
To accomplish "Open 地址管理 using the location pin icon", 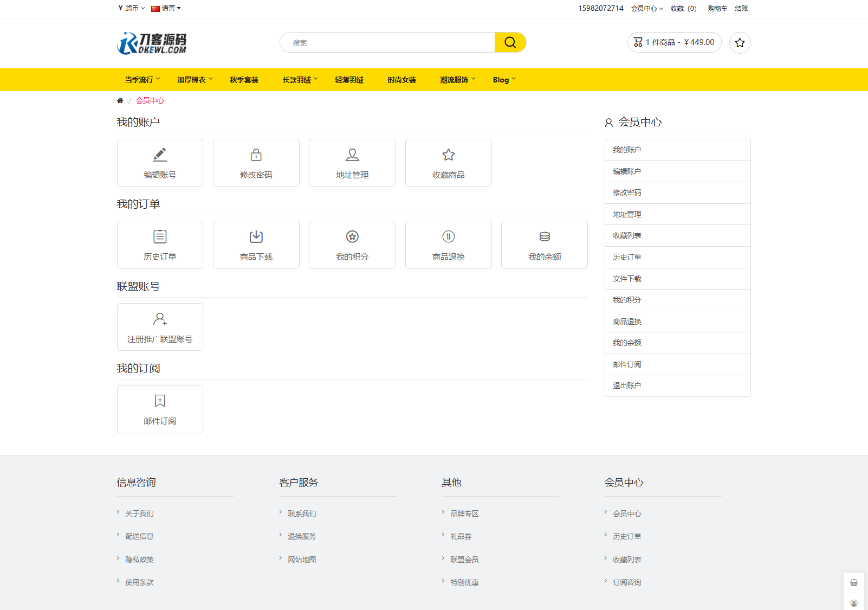I will (x=352, y=155).
